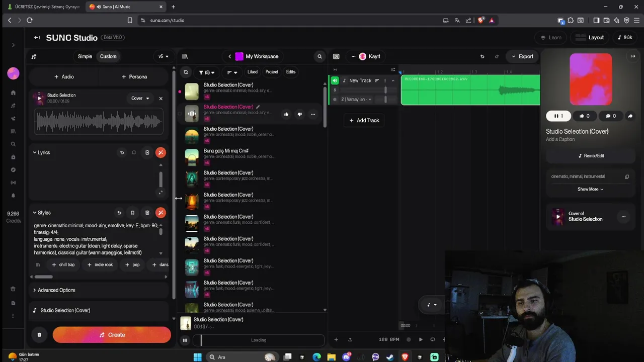Click Remix/Edit in right panel
This screenshot has height=362, width=644.
pyautogui.click(x=591, y=156)
